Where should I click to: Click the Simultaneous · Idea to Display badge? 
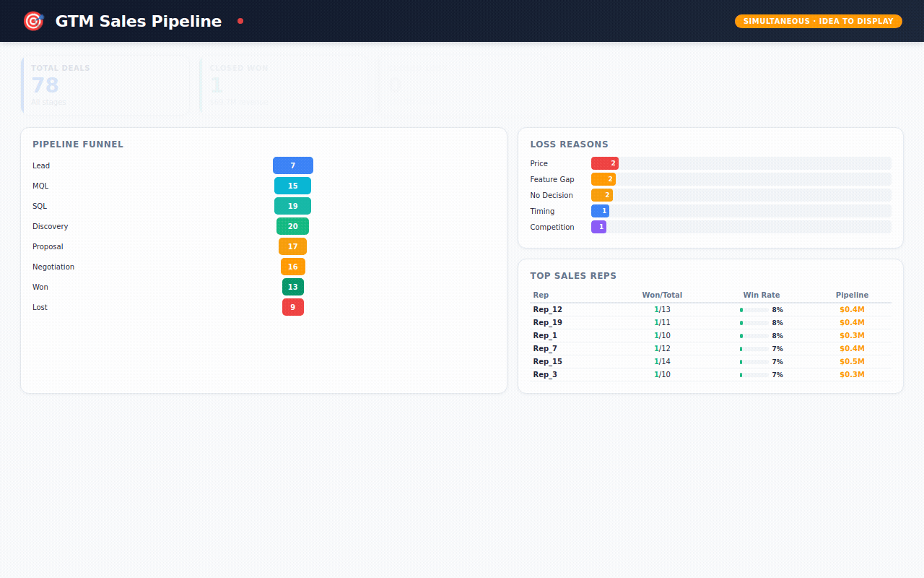[818, 21]
